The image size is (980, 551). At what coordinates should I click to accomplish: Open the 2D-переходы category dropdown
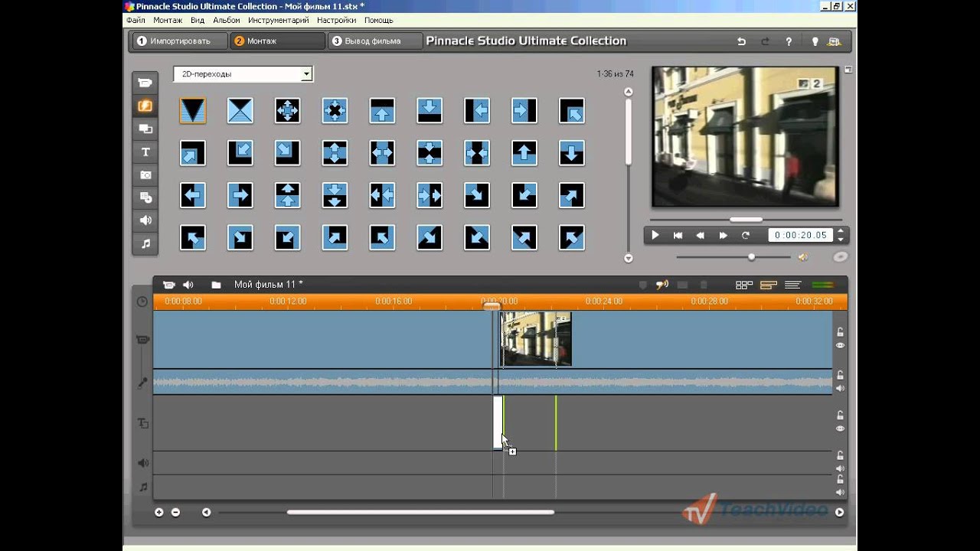pos(306,74)
